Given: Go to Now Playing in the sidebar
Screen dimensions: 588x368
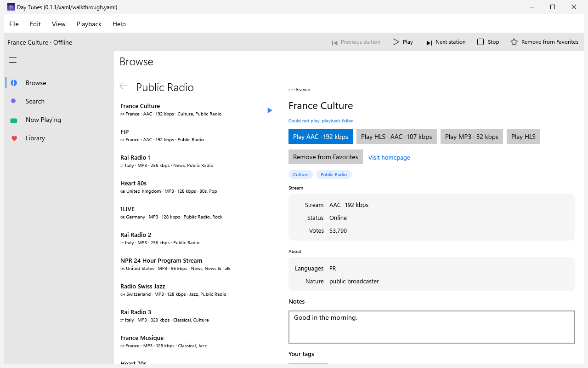Looking at the screenshot, I should click(x=59, y=120).
